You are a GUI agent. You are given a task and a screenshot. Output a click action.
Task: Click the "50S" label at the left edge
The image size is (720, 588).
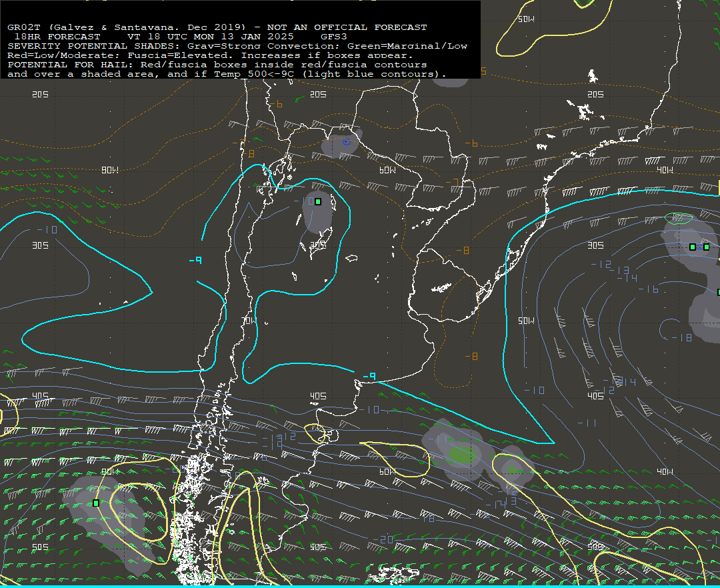(40, 547)
